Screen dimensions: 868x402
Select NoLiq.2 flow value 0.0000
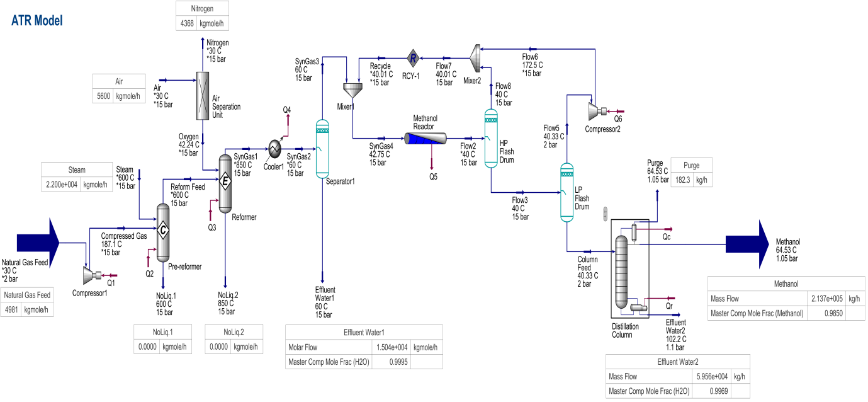coord(218,347)
